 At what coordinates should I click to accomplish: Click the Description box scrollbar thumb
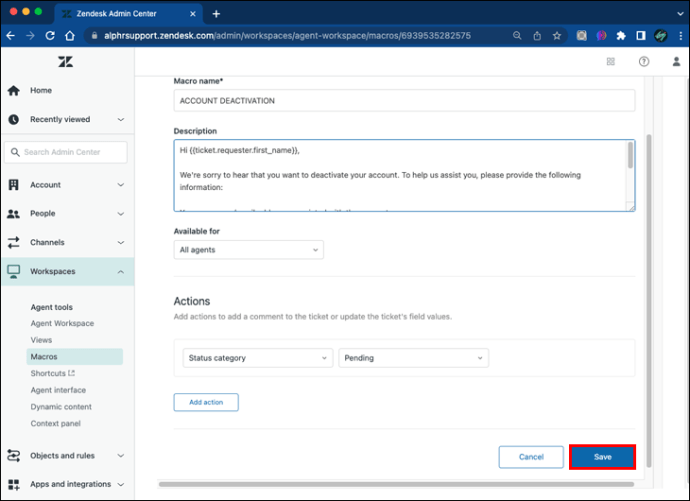point(630,155)
